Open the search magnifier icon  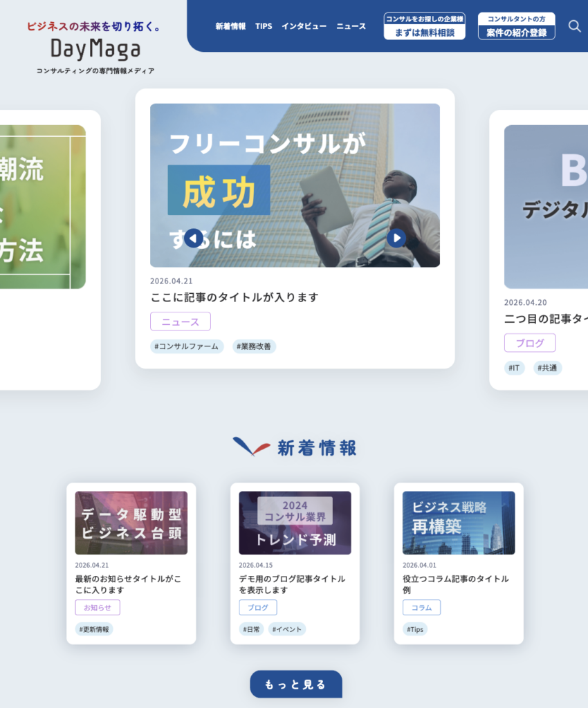(x=574, y=26)
